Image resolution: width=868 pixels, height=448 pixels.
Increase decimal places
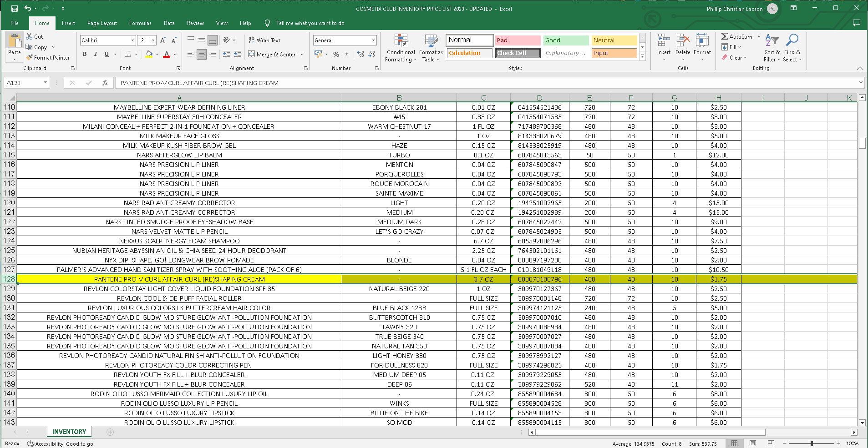[x=361, y=54]
